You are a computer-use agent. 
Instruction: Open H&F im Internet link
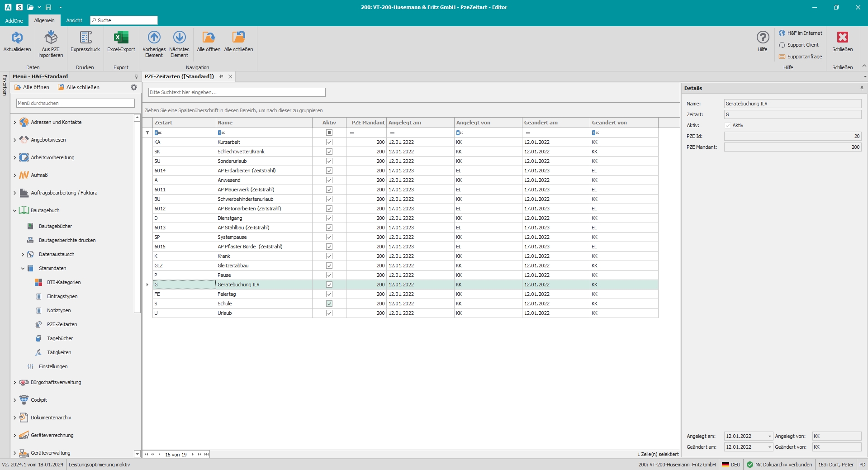(804, 33)
